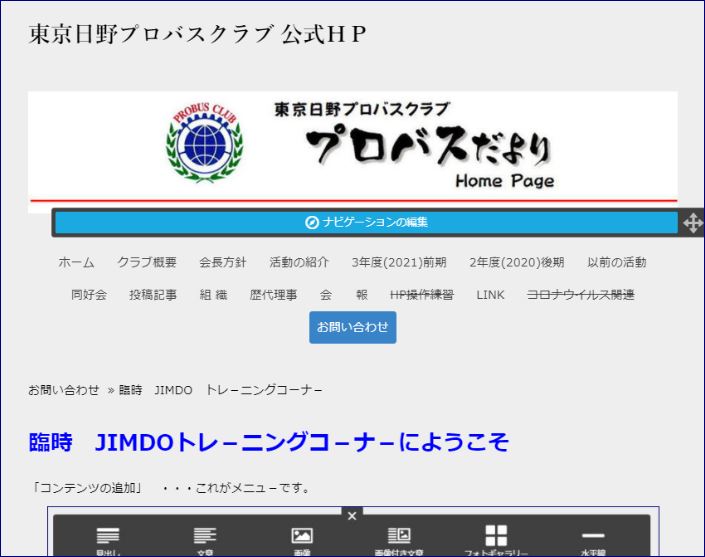Click the Probus Club globe logo
The image size is (705, 557).
click(205, 143)
